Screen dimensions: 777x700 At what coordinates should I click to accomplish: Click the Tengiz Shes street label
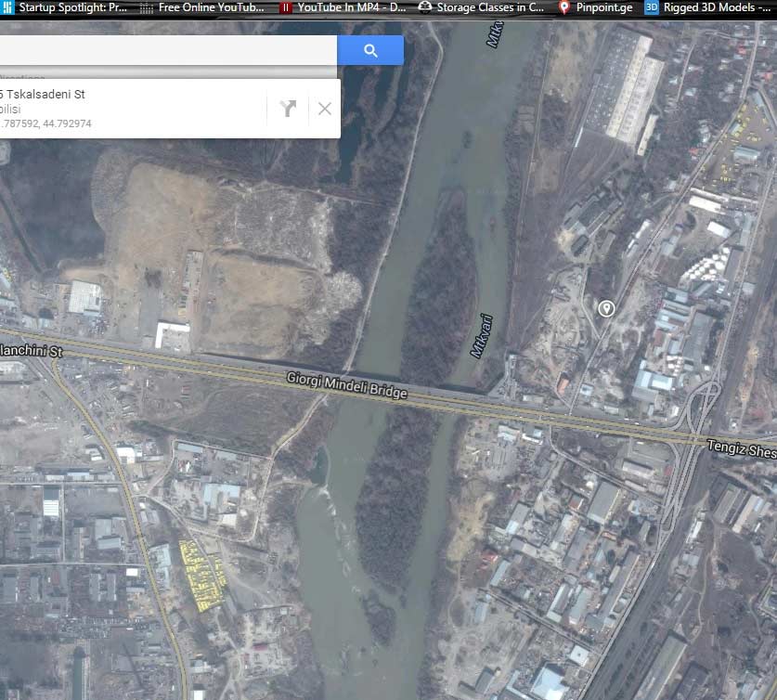(x=742, y=448)
